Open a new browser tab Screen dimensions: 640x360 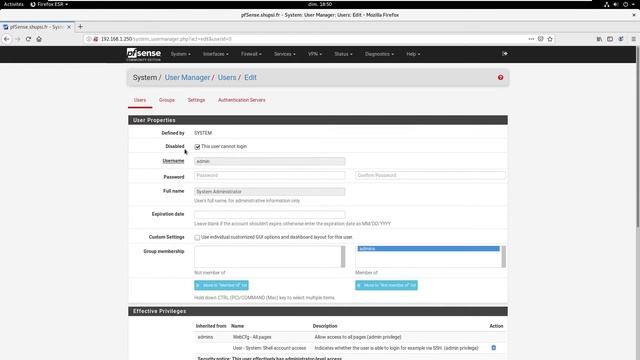coord(80,27)
